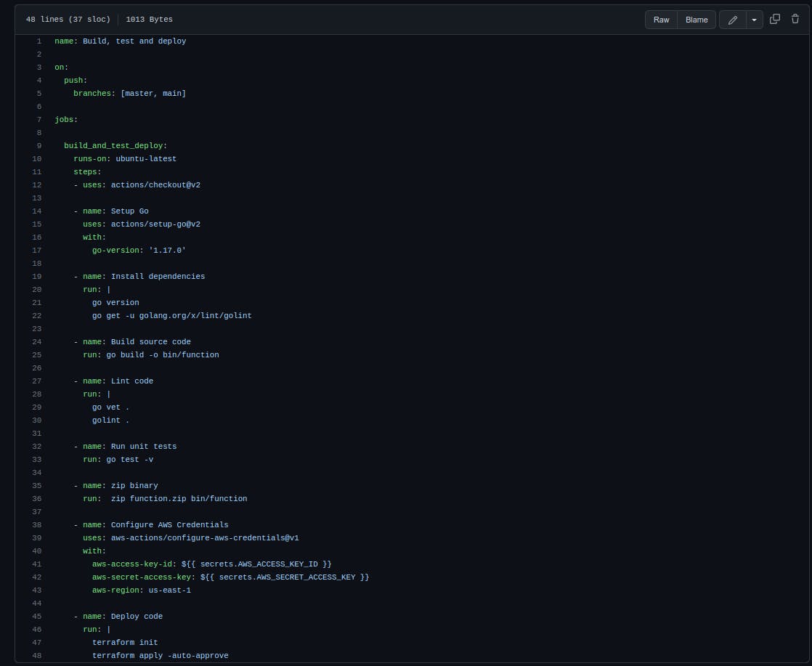812x666 pixels.
Task: Click line number 38 in the gutter
Action: [x=36, y=525]
